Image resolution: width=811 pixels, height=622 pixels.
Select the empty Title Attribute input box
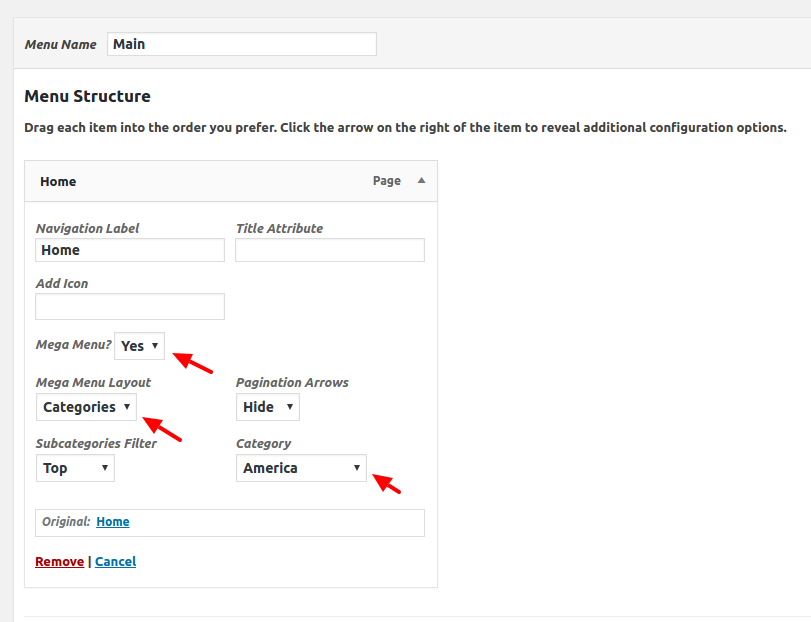click(330, 250)
